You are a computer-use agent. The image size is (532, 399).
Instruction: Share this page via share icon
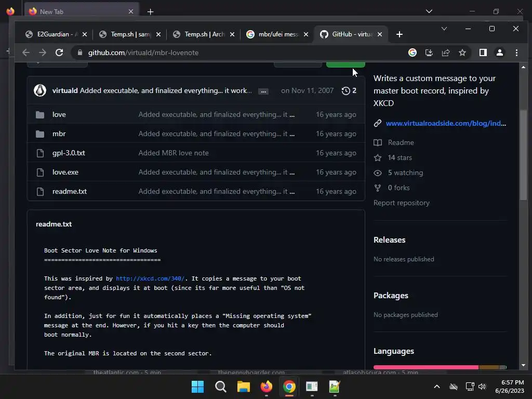tap(445, 52)
